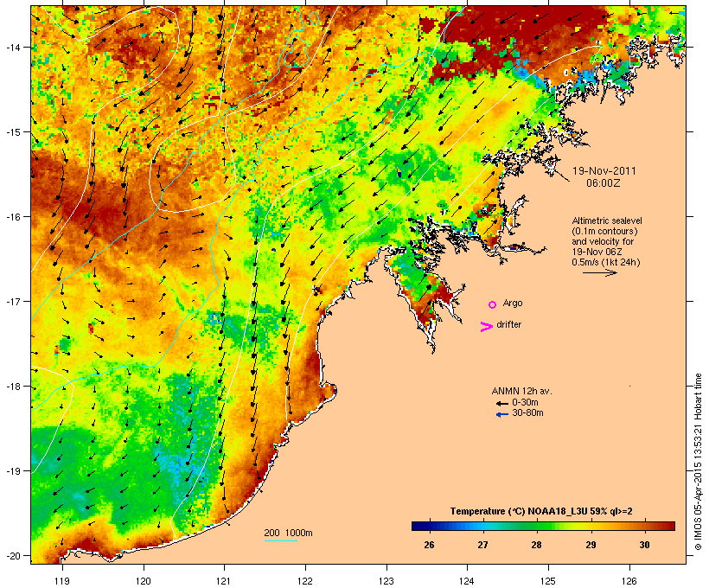
Task: Click the color bar tick label 27
Action: [x=482, y=545]
